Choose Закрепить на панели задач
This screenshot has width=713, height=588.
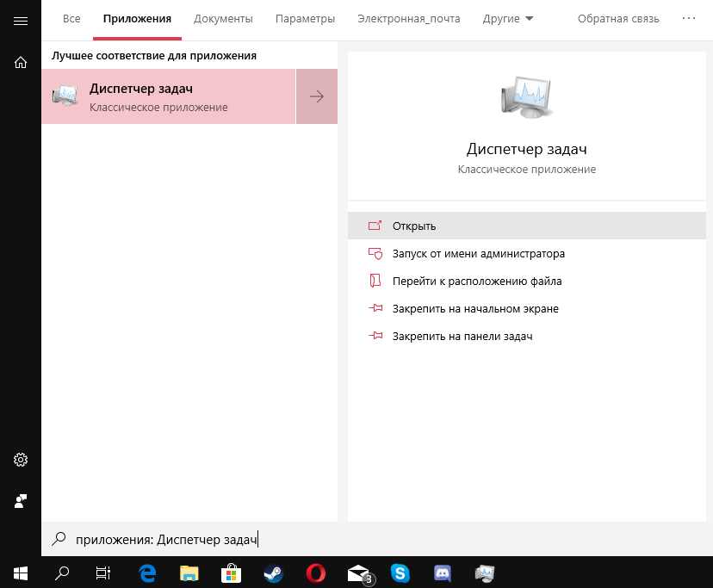[x=462, y=337]
